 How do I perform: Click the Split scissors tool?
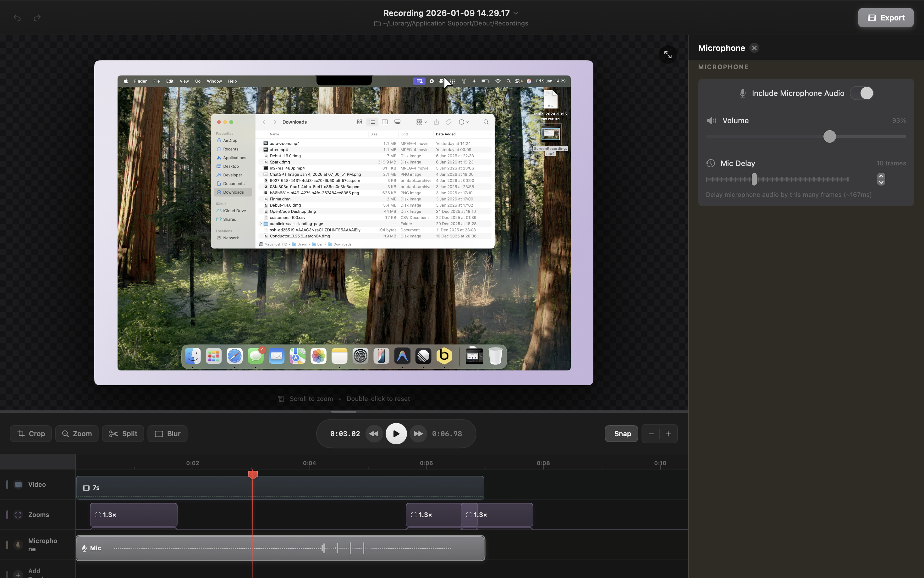123,433
